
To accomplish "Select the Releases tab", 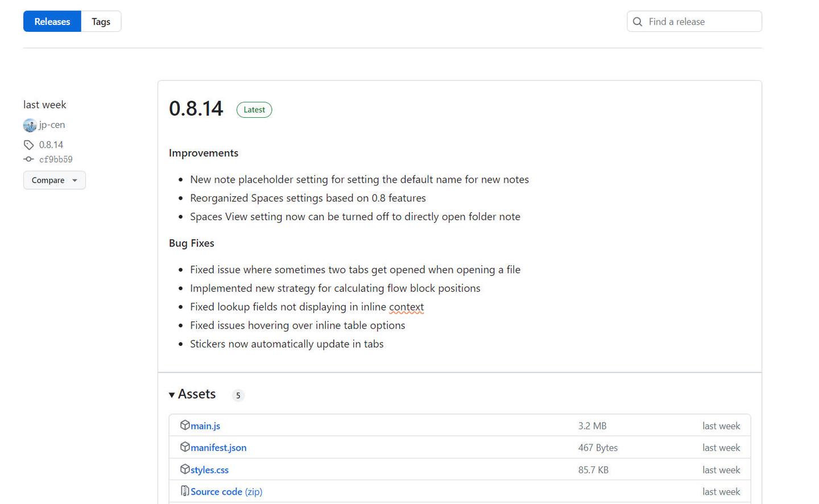I will (x=52, y=22).
